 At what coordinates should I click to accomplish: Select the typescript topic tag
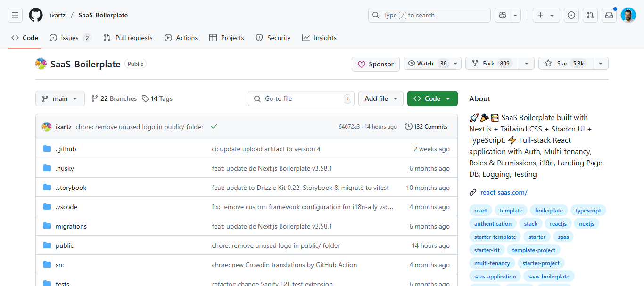(588, 211)
